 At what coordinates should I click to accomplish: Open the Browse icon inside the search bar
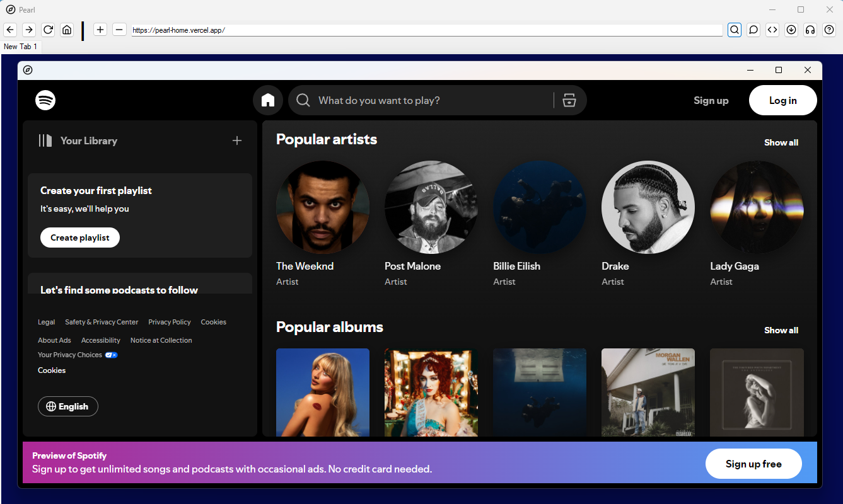[569, 100]
